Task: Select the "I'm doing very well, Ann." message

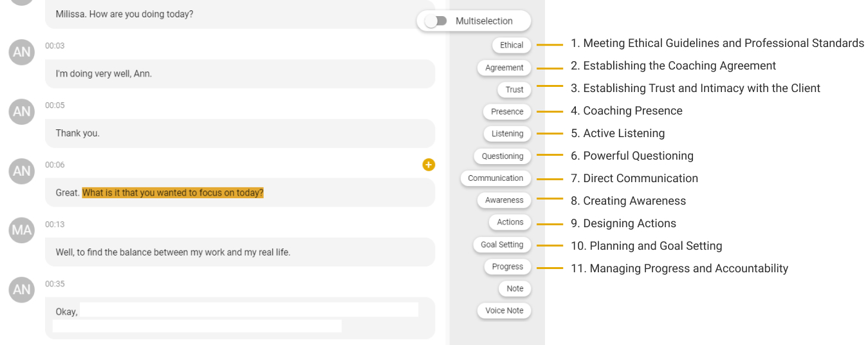Action: tap(240, 74)
